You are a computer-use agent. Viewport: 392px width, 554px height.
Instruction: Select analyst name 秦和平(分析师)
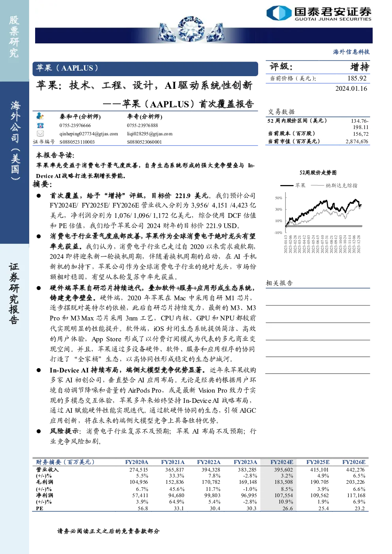pyautogui.click(x=80, y=116)
